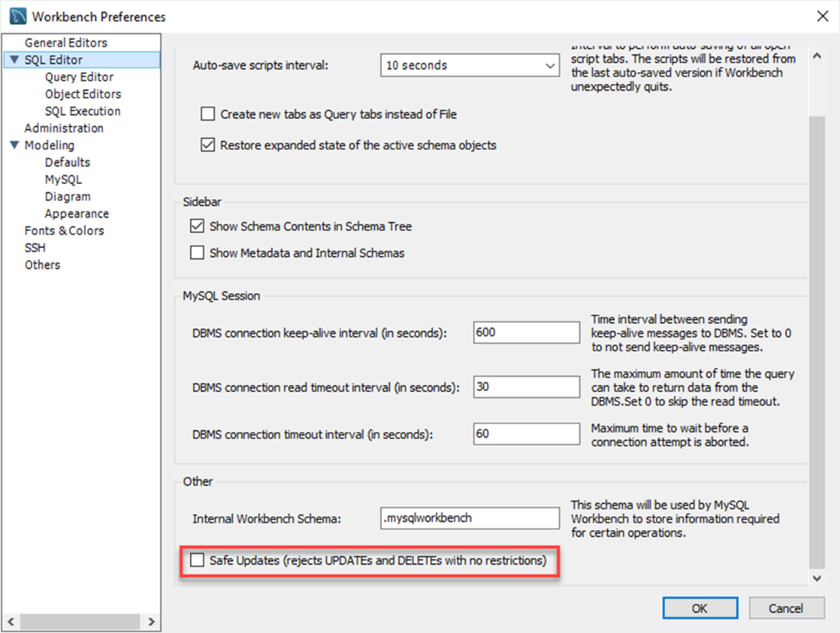Image resolution: width=840 pixels, height=633 pixels.
Task: Select the Administration category
Action: [64, 128]
